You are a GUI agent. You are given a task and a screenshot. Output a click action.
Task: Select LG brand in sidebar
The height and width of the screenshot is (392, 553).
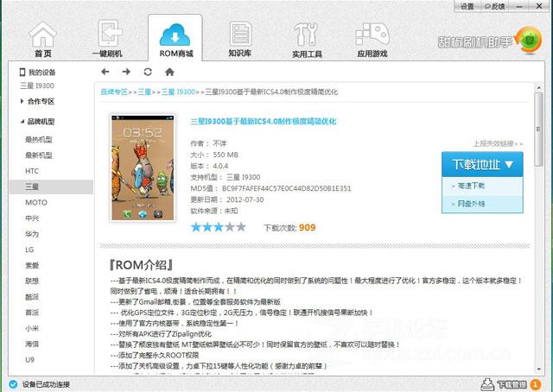click(x=29, y=250)
